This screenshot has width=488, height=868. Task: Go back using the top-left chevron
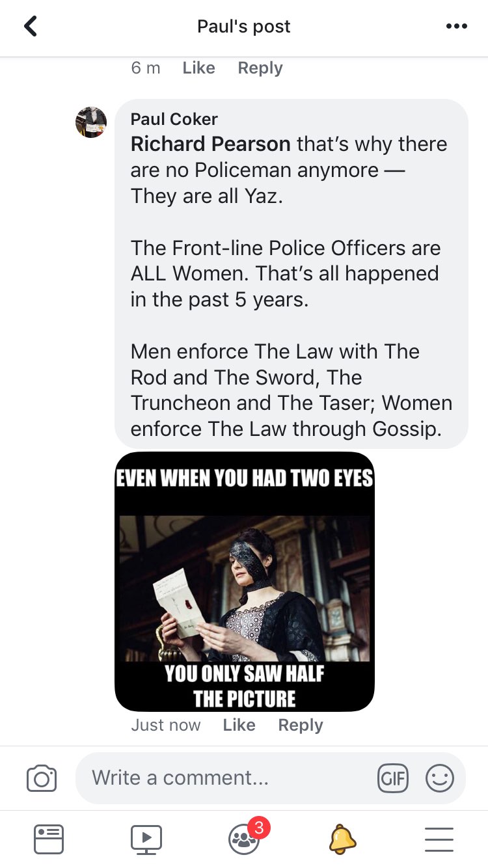pyautogui.click(x=31, y=27)
